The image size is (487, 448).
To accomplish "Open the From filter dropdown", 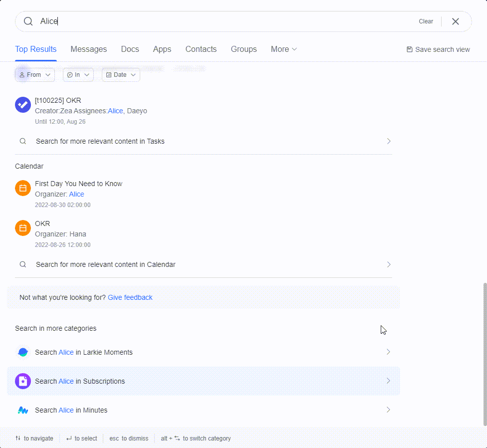I will 34,74.
